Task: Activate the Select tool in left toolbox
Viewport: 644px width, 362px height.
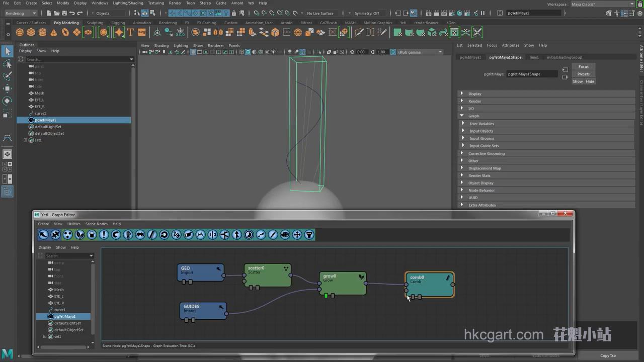Action: (x=7, y=51)
